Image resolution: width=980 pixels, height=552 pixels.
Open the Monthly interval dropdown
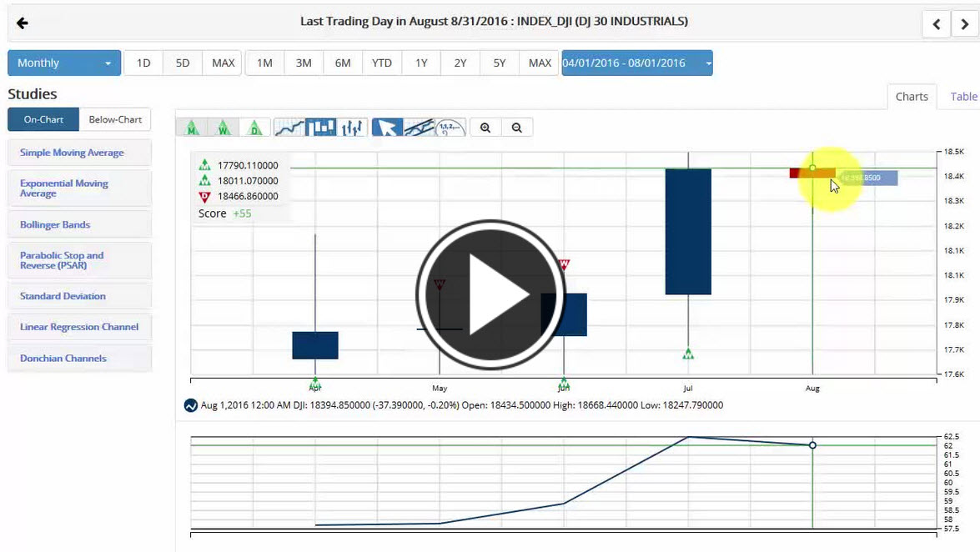[x=64, y=63]
